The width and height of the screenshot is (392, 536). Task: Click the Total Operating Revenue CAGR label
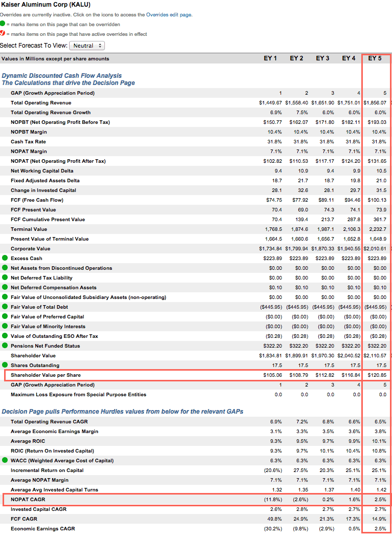click(50, 421)
